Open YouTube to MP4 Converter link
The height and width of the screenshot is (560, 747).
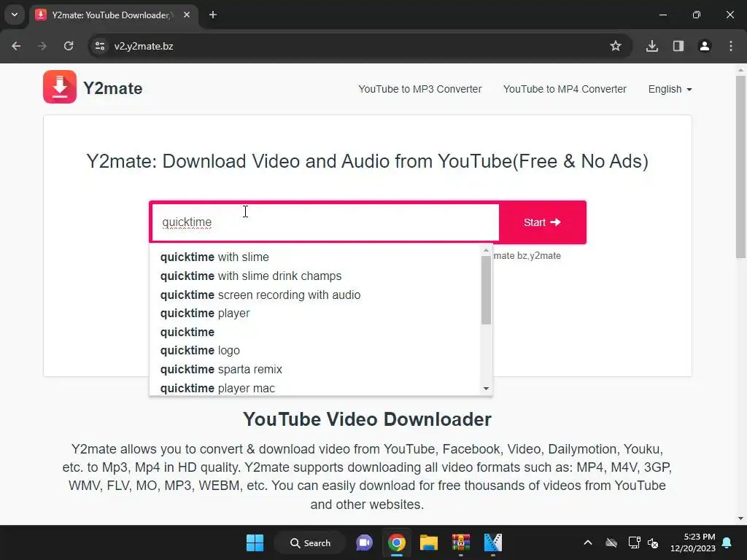(x=565, y=89)
